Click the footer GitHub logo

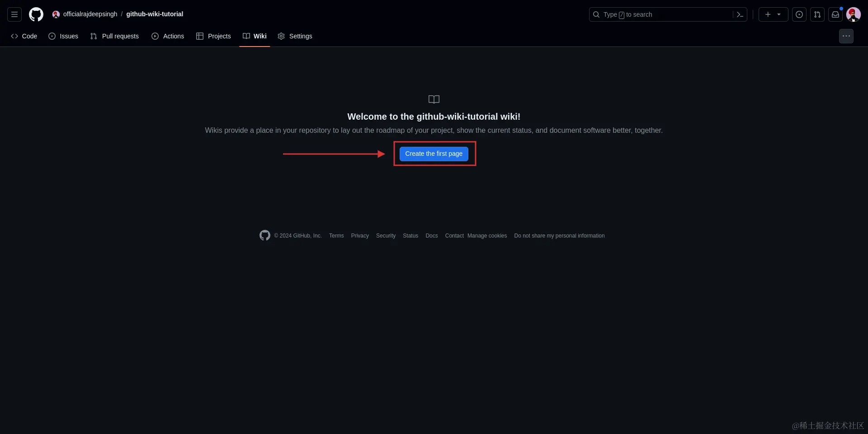(x=265, y=235)
